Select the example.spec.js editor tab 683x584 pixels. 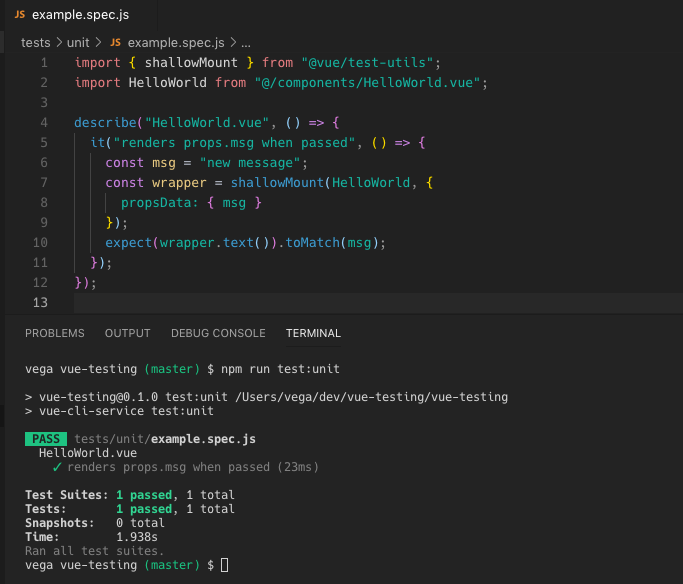[x=71, y=16]
